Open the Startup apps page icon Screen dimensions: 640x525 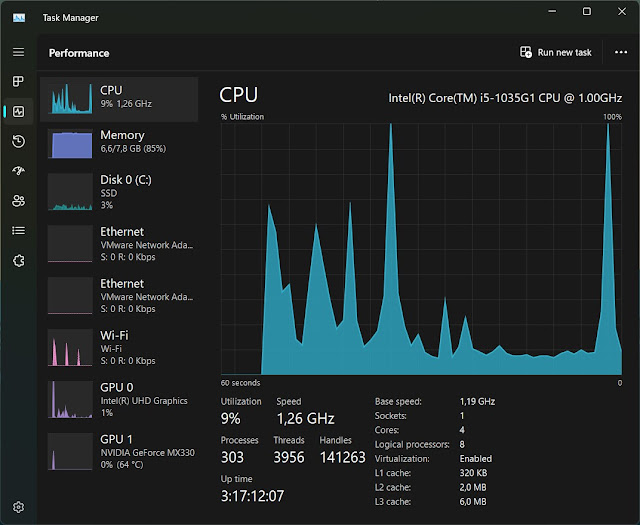click(x=18, y=171)
